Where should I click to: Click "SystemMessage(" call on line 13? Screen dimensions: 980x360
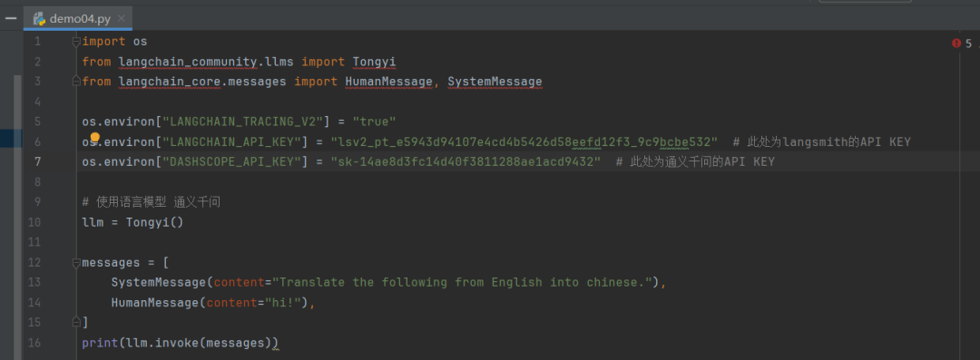click(162, 283)
